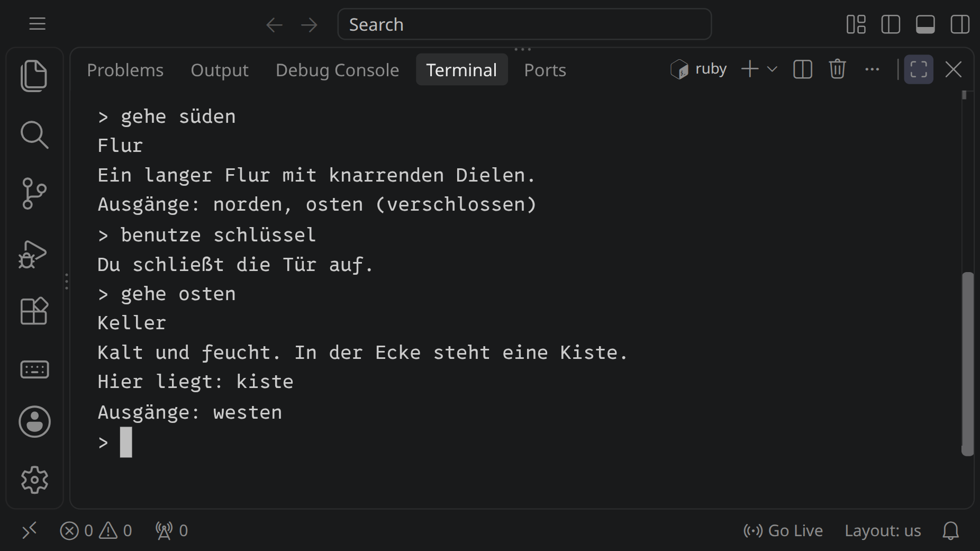Switch to the Ports tab
This screenshot has width=980, height=551.
545,70
